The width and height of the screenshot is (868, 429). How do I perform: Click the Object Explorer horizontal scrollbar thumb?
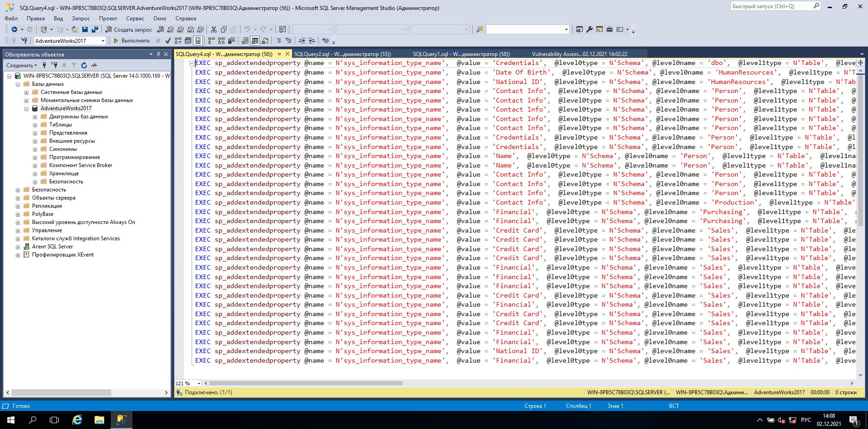[61, 392]
